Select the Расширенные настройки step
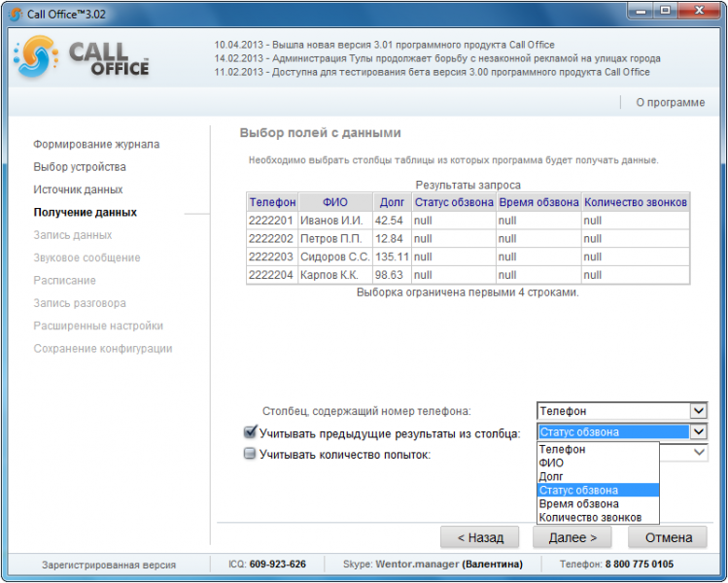 (x=98, y=326)
